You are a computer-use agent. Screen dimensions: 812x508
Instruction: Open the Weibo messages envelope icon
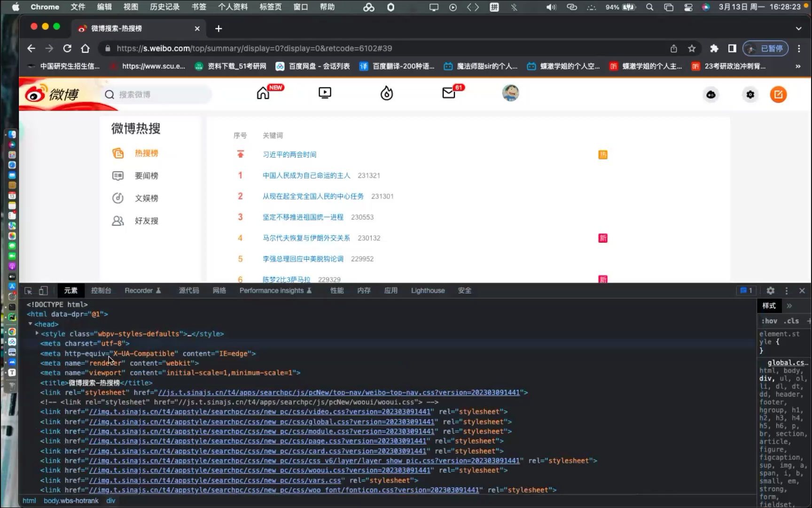coord(449,93)
